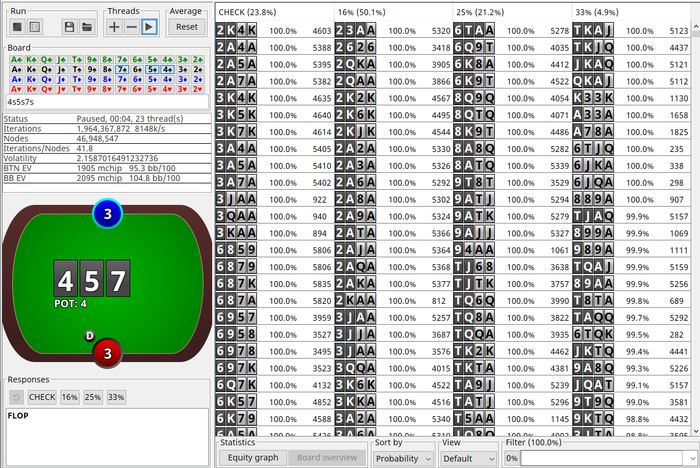Toggle the 3 of clubs board card
Screen dimensions: 700x468
[183, 59]
